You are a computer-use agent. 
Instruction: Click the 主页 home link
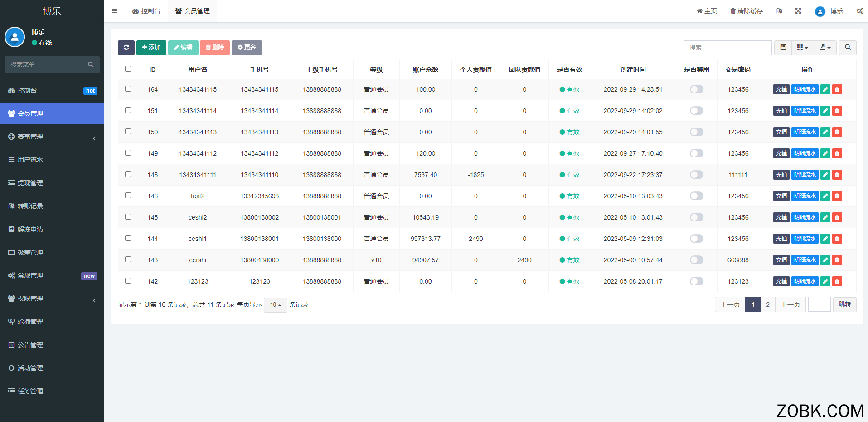(x=707, y=11)
